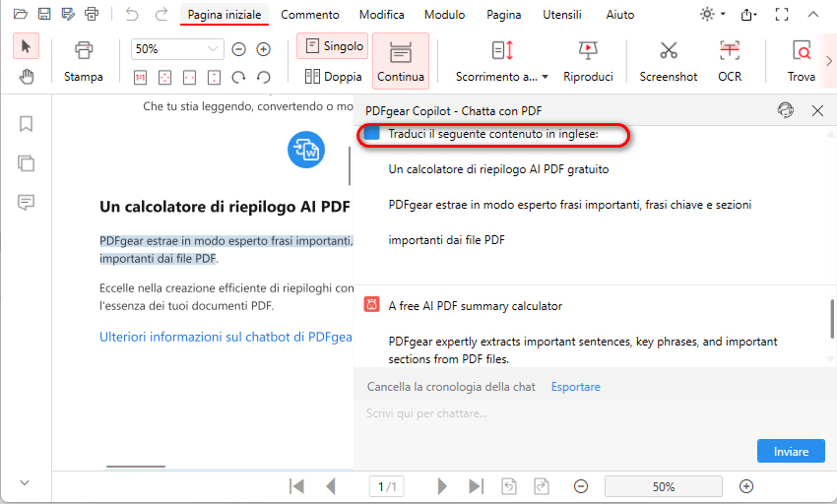Open the brightness theme dropdown
Viewport: 837px width, 504px height.
click(712, 14)
